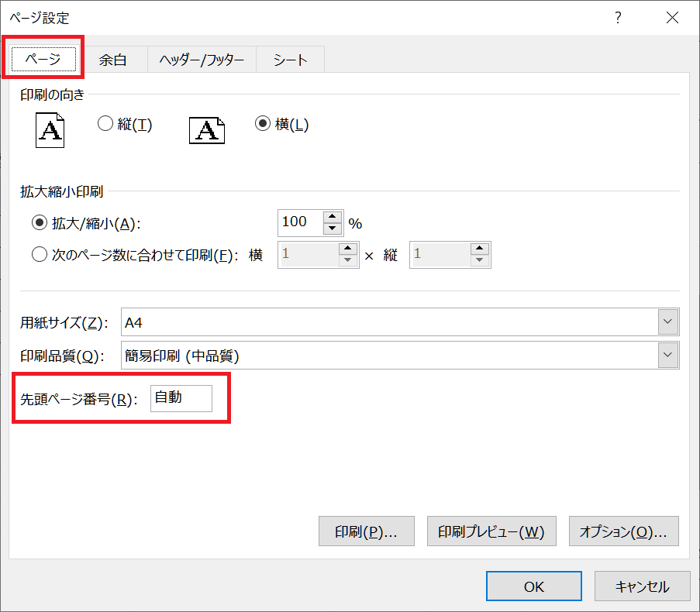
Task: Switch to the 余白 margins tab
Action: pyautogui.click(x=112, y=60)
